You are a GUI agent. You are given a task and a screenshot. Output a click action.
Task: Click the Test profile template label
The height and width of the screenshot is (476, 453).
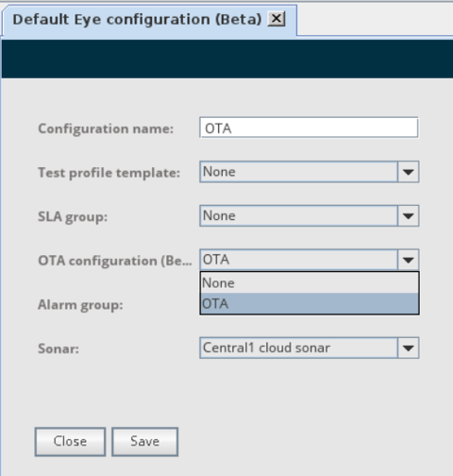[109, 173]
